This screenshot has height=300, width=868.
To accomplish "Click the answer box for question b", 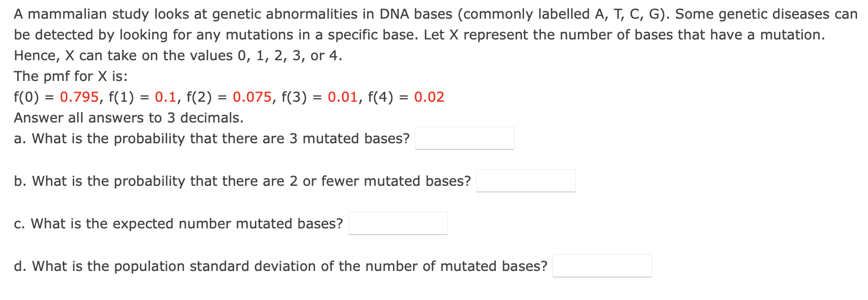I will coord(526,181).
